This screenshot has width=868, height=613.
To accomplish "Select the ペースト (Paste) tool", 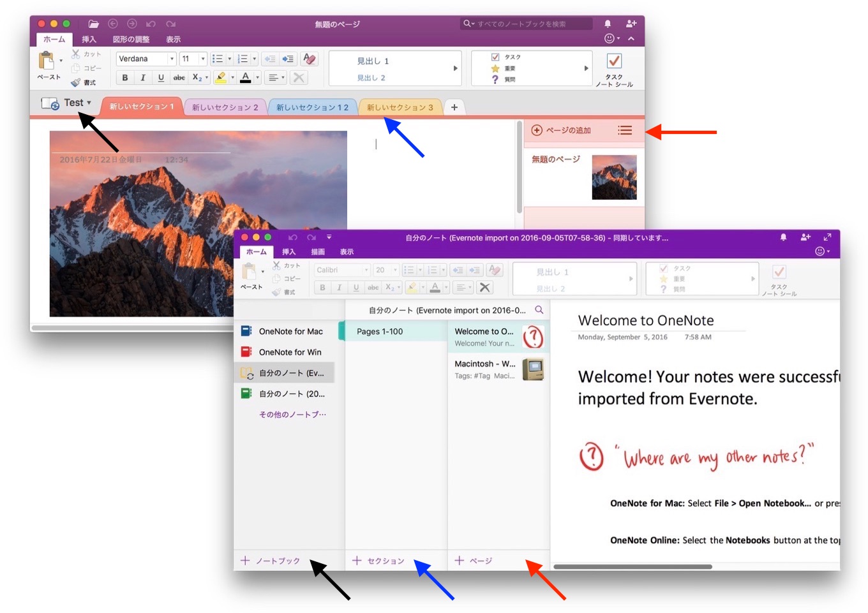I will [x=47, y=64].
